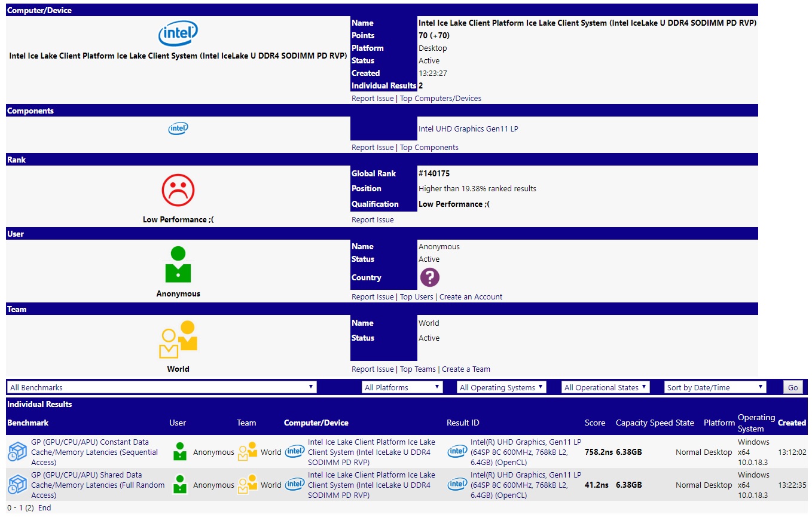
Task: Click Intel device icon in Full Random Access row
Action: click(x=295, y=484)
